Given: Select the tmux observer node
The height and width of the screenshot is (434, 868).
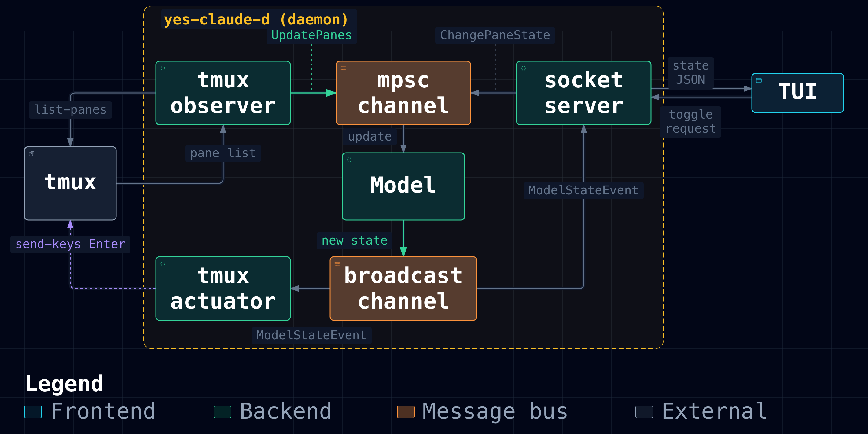Looking at the screenshot, I should pos(223,93).
